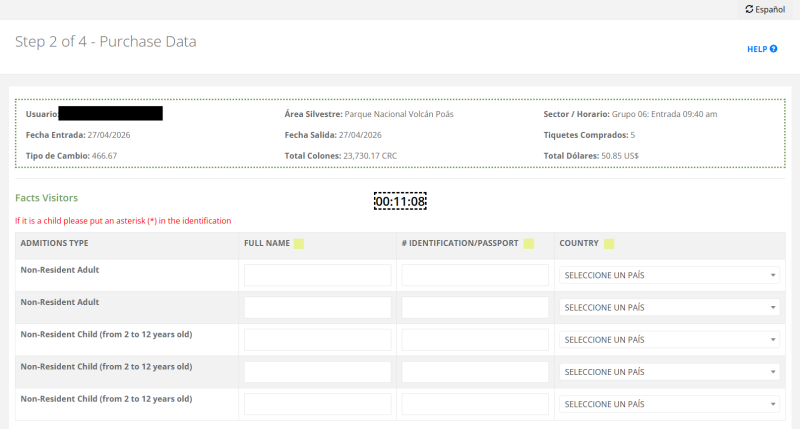Image resolution: width=800 pixels, height=429 pixels.
Task: Click the Tiquetes Comprados: 5 entry
Action: point(589,135)
